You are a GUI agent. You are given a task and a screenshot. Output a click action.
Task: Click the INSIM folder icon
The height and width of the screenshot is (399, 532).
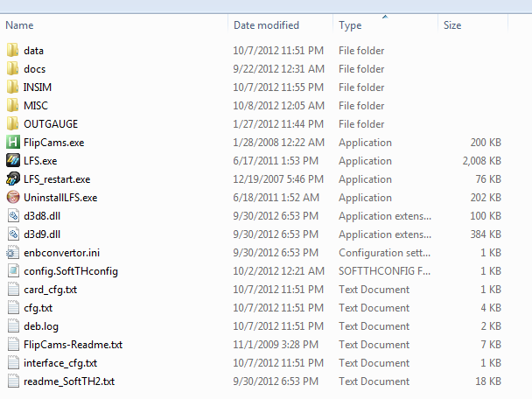point(13,87)
